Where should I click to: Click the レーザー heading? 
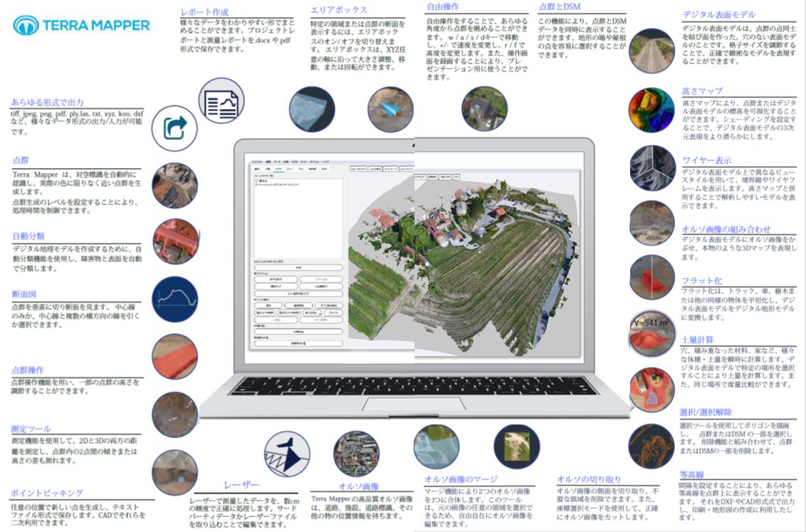[x=241, y=485]
